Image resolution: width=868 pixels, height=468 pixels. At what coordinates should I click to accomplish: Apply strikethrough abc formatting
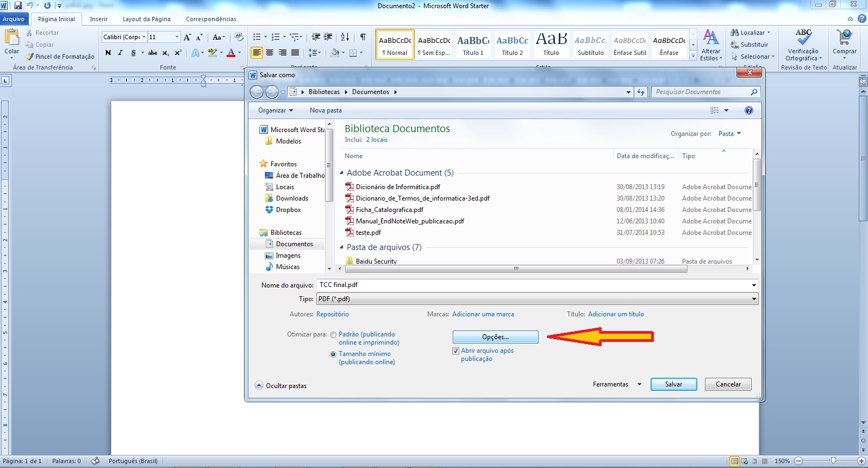[x=153, y=53]
